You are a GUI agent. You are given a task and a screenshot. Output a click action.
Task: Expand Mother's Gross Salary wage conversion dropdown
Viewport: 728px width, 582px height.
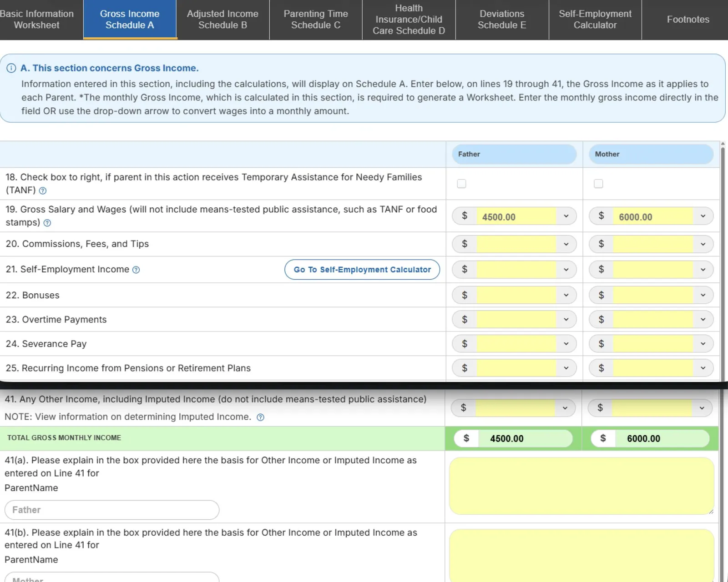click(x=703, y=216)
